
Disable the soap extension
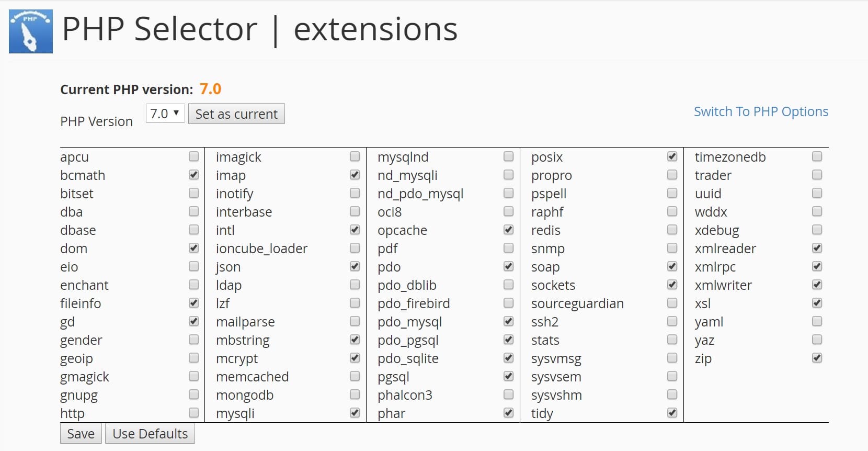(x=671, y=266)
